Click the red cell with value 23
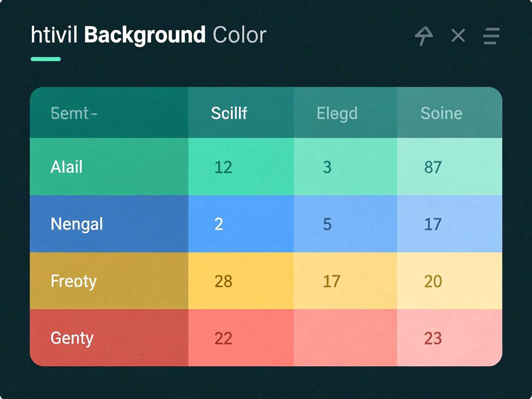 coord(449,338)
